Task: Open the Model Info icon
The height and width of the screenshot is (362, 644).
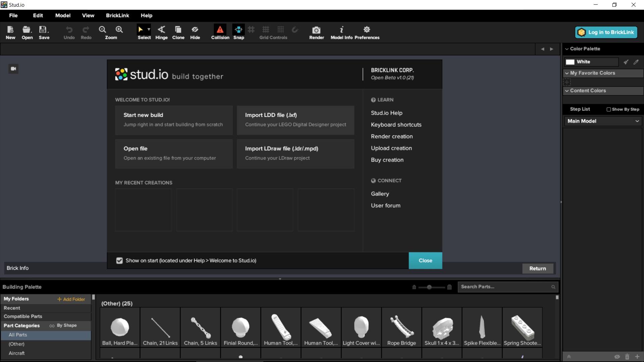Action: click(341, 29)
